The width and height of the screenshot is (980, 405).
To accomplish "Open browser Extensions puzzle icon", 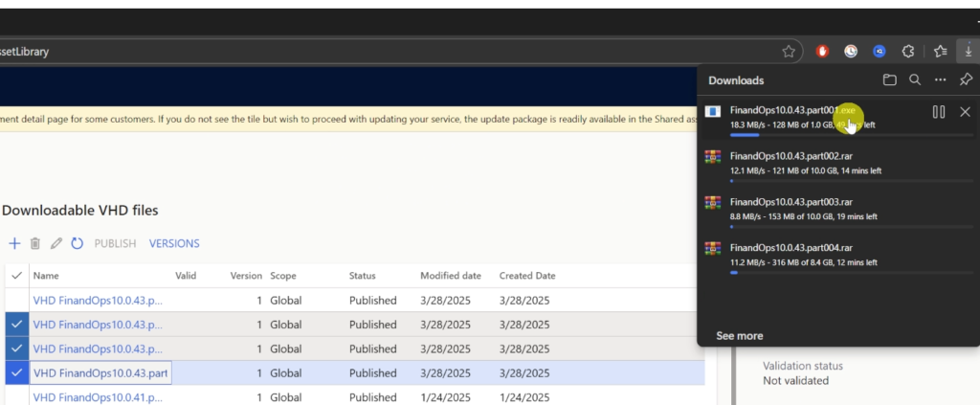I will [908, 52].
